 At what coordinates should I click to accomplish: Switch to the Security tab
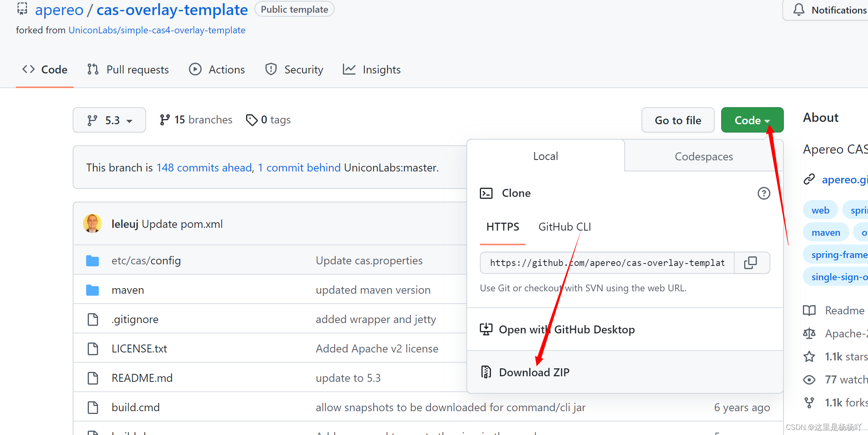tap(294, 69)
